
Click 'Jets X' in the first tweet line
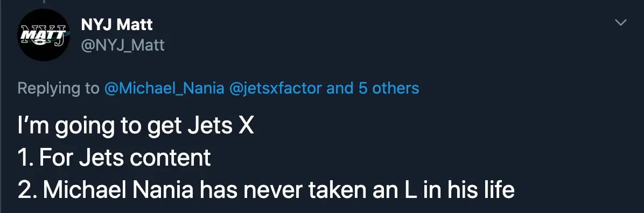click(x=221, y=126)
